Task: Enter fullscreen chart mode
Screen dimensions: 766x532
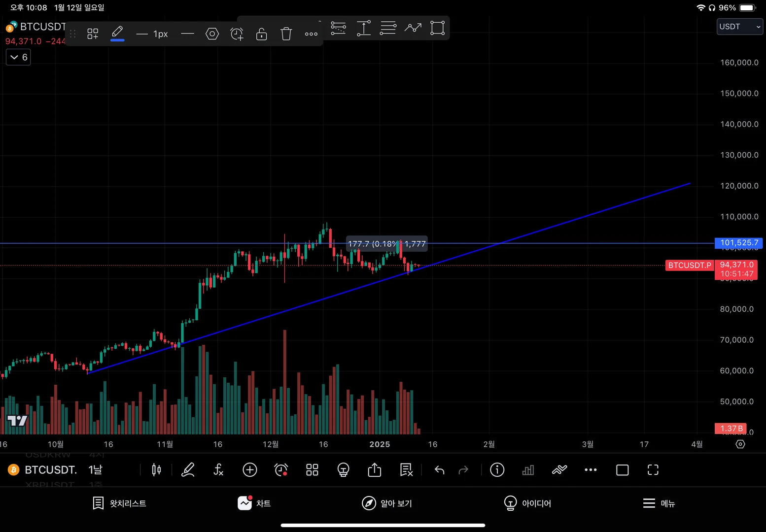Action: click(x=653, y=470)
